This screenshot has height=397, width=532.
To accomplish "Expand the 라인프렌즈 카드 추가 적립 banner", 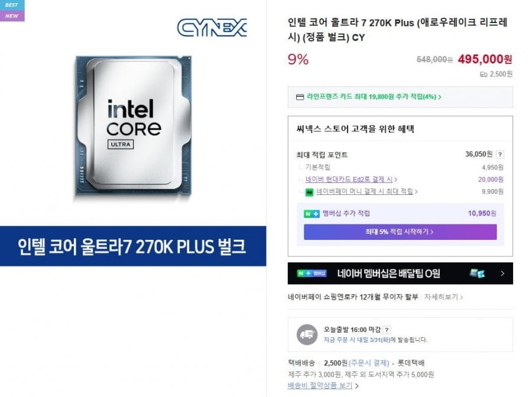I will (x=400, y=97).
